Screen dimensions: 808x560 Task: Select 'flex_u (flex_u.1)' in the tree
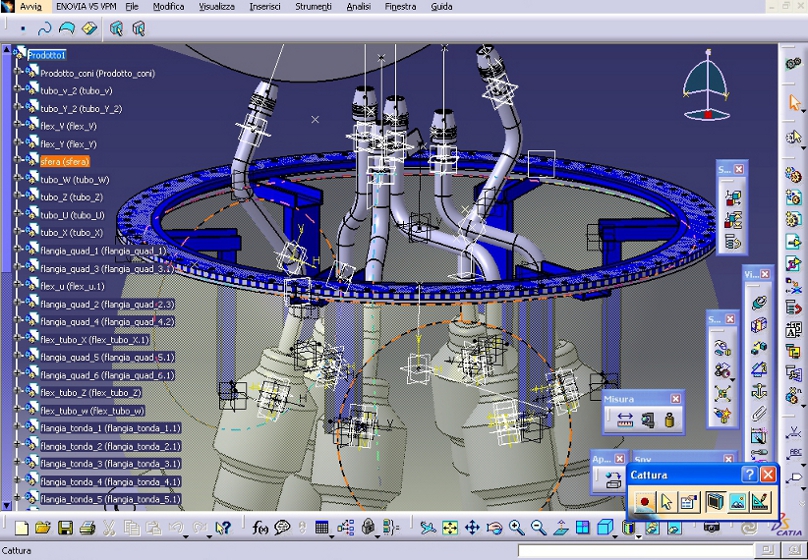coord(72,286)
